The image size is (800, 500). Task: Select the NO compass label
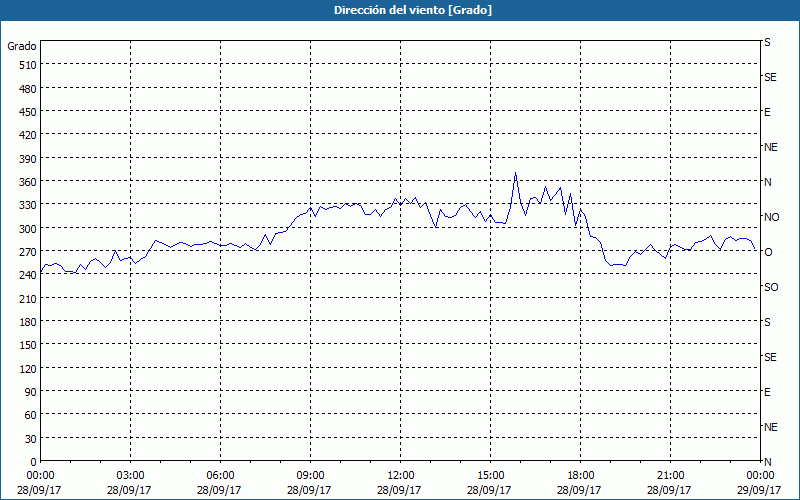pos(771,217)
